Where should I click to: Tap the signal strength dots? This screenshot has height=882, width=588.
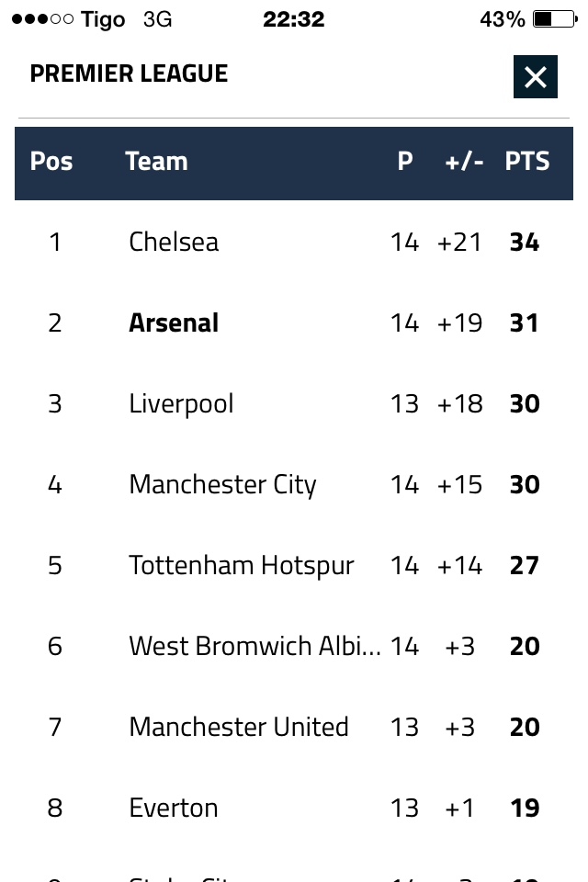point(42,19)
